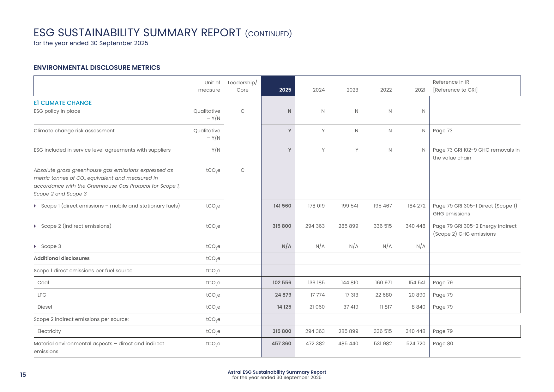Click the 'LPG' row label
Image resolution: width=554 pixels, height=392 pixels.
pyautogui.click(x=42, y=295)
